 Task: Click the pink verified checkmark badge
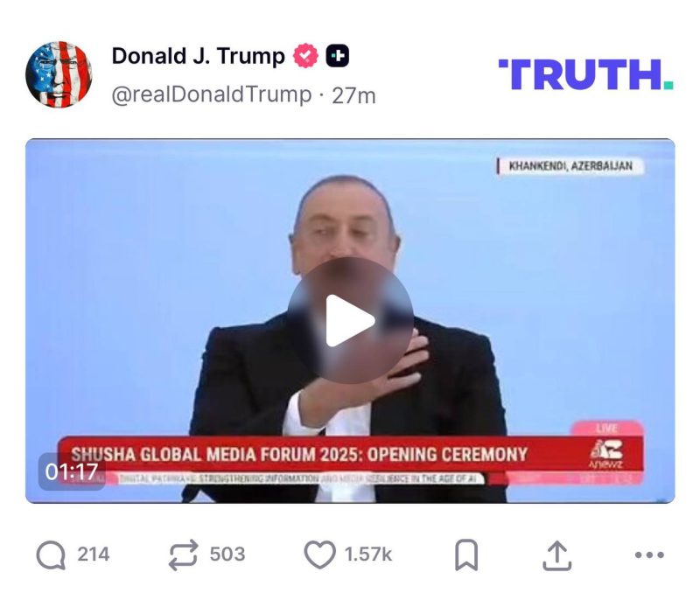(x=305, y=56)
